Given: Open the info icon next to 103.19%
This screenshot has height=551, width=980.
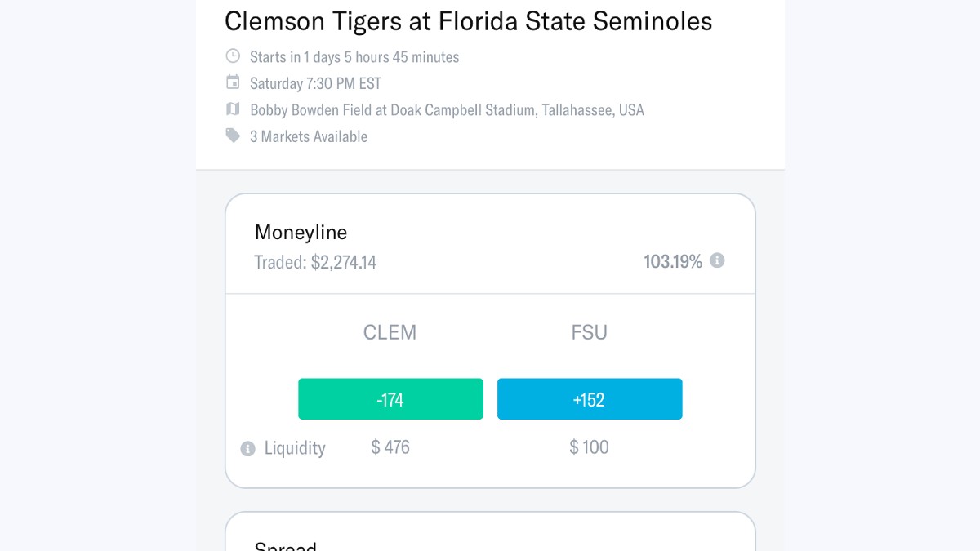Looking at the screenshot, I should coord(717,260).
